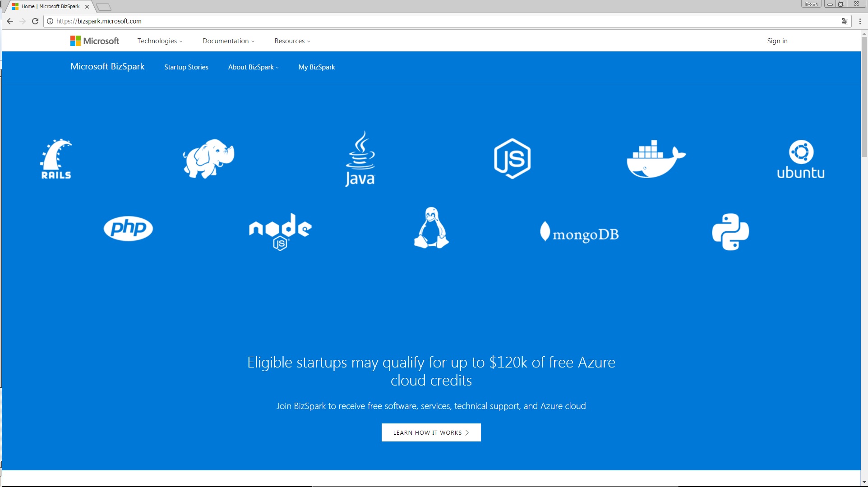Expand the About BizSpark dropdown
The image size is (868, 487).
[x=253, y=67]
